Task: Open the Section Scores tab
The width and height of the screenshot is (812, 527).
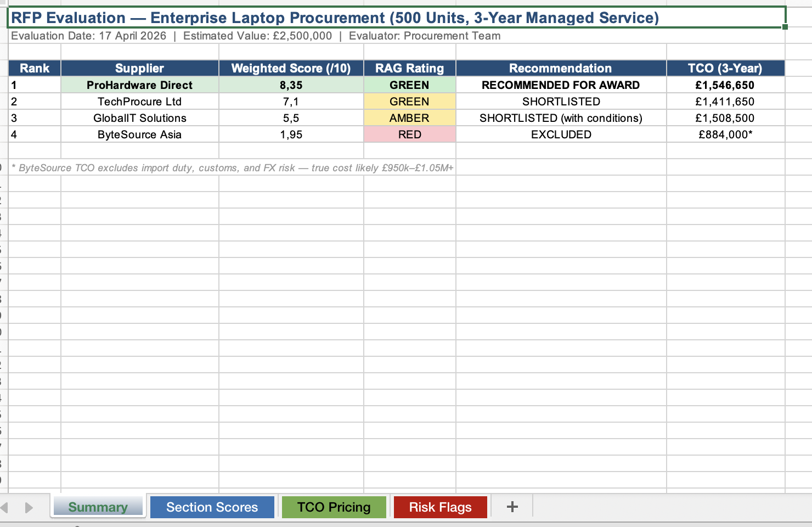Action: point(212,507)
